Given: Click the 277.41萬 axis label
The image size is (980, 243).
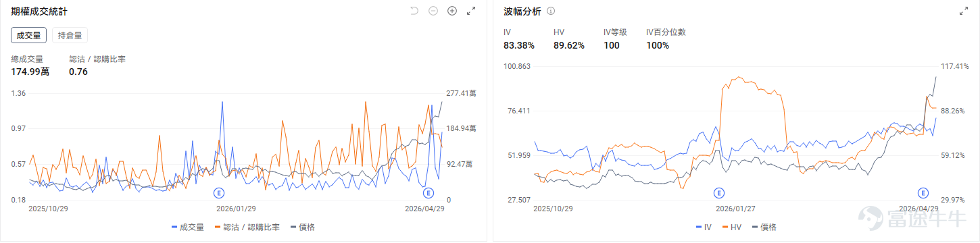Looking at the screenshot, I should [461, 93].
